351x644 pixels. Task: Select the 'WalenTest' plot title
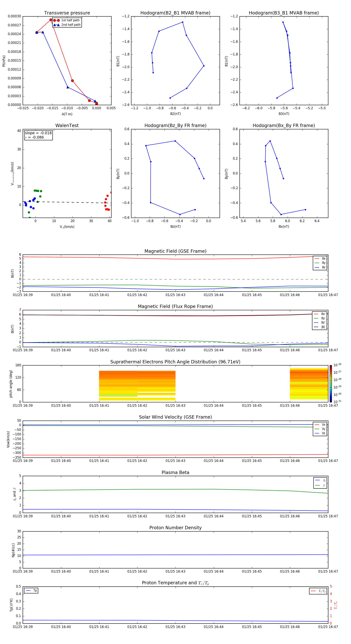67,125
